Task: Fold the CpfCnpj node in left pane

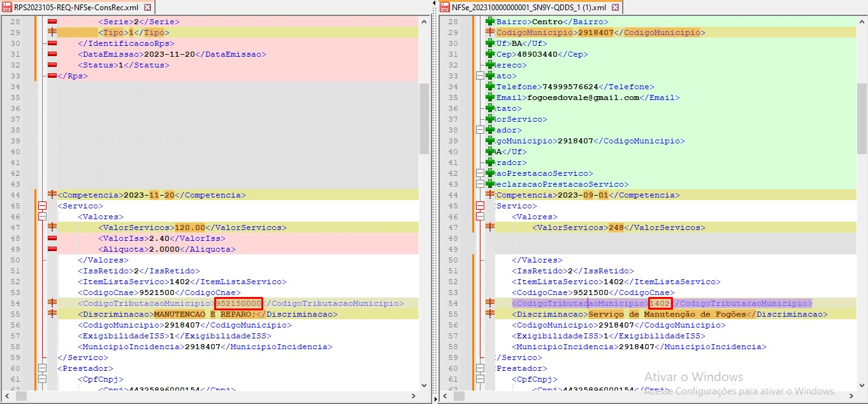Action: [43, 379]
